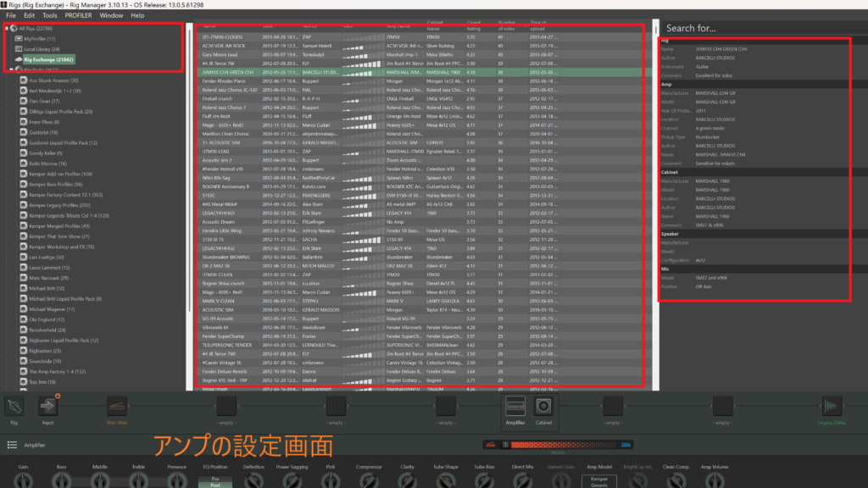
Task: Click the Amplifier section list icon
Action: 13,444
